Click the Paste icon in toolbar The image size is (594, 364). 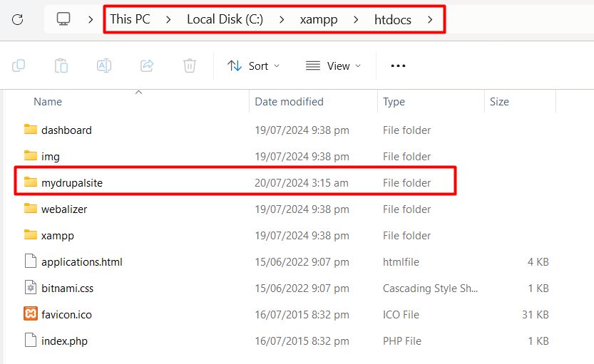click(61, 66)
